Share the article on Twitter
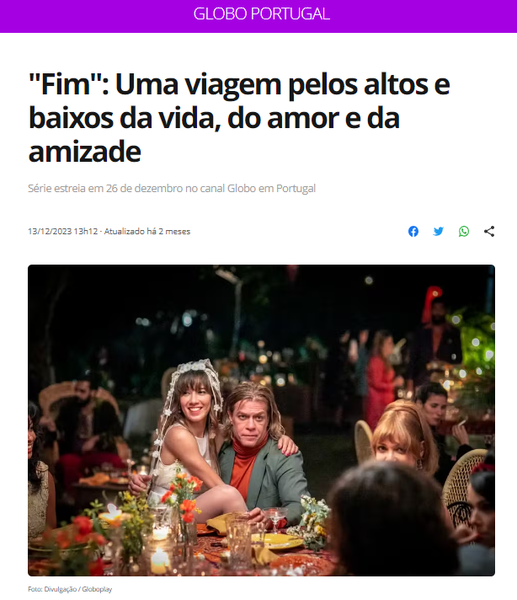 pyautogui.click(x=438, y=231)
